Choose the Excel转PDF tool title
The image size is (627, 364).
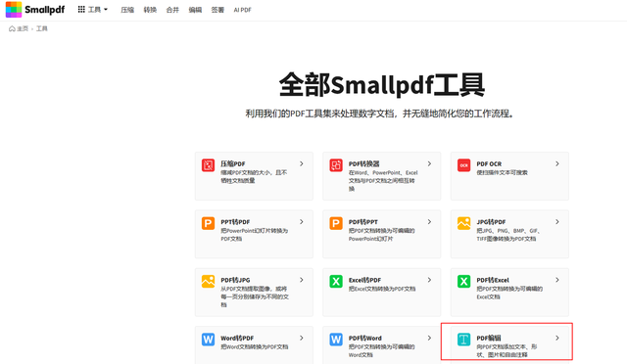point(364,280)
